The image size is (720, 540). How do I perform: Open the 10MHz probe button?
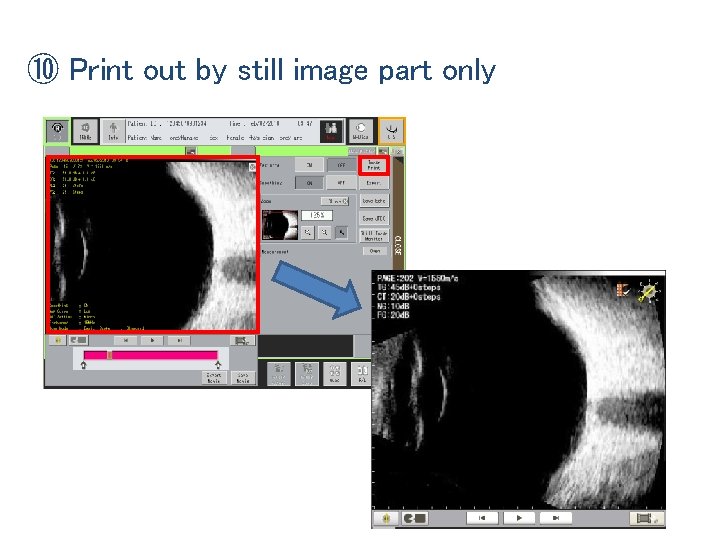(x=85, y=131)
